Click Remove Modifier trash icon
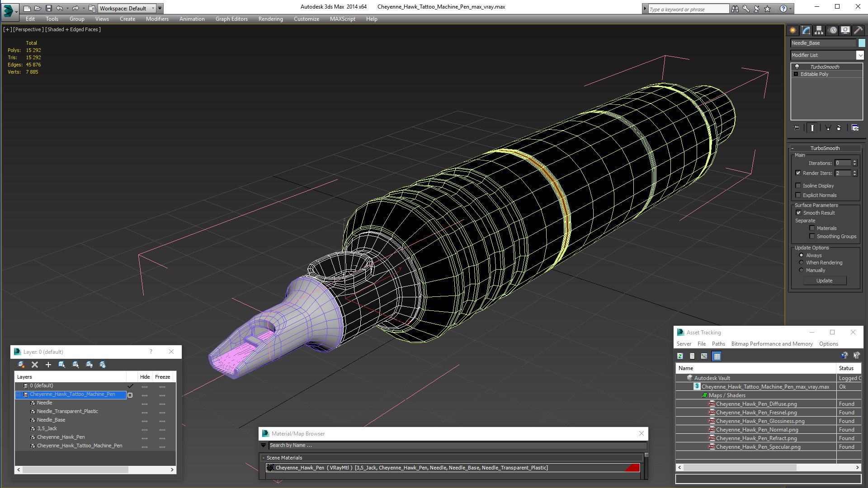Image resolution: width=868 pixels, height=488 pixels. click(839, 128)
